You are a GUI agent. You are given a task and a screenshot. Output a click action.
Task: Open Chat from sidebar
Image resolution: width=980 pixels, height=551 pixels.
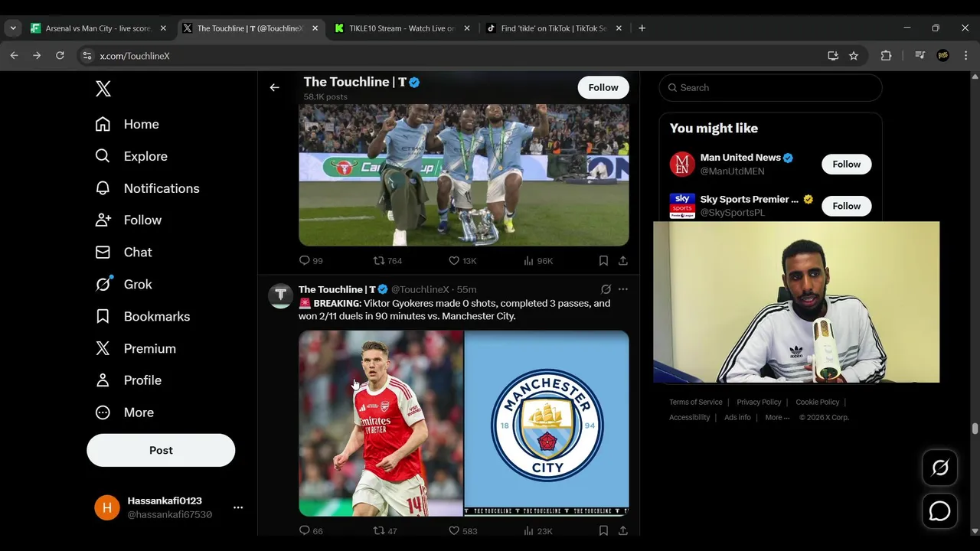[123, 252]
